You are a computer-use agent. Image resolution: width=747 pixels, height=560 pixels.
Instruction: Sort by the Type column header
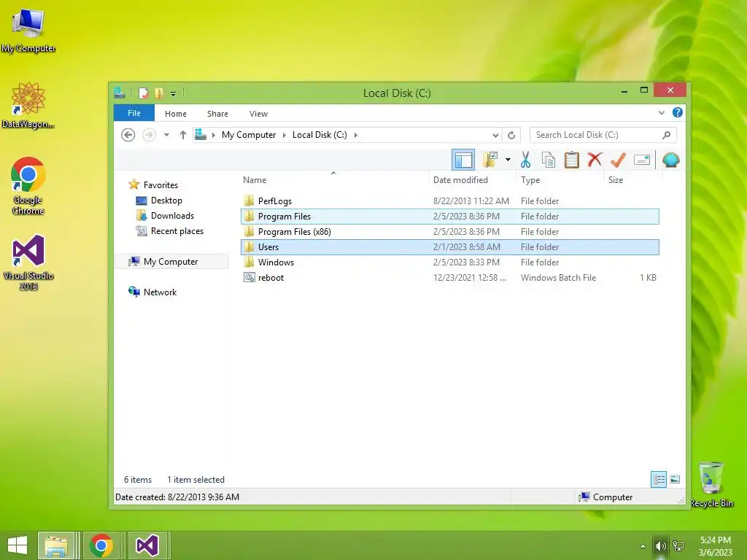pyautogui.click(x=560, y=180)
